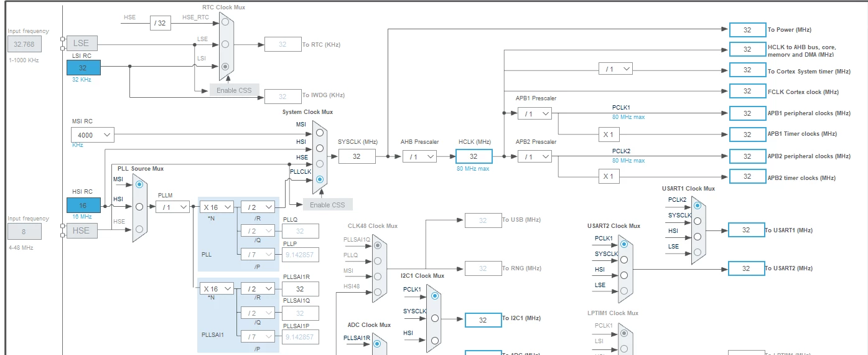
Task: Choose PLLCLK as system clock source
Action: coord(320,179)
